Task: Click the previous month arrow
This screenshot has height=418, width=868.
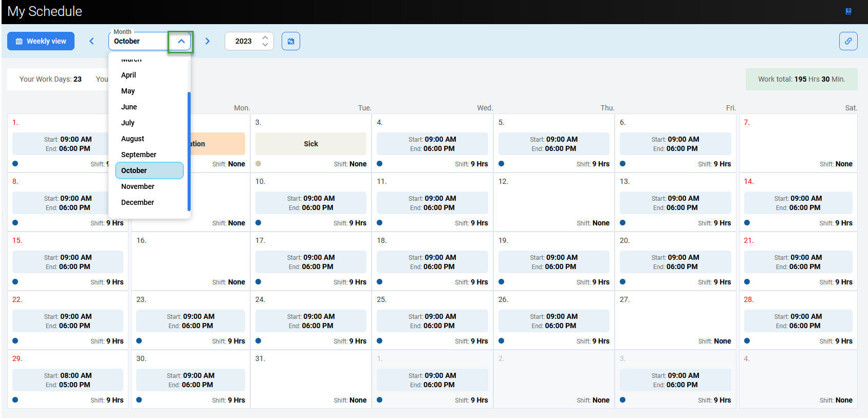Action: point(91,41)
